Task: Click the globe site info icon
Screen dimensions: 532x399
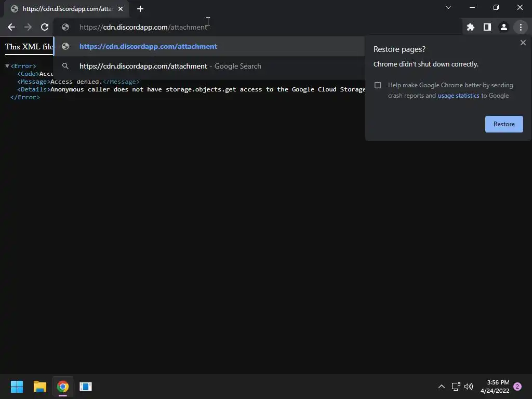Action: 65,27
